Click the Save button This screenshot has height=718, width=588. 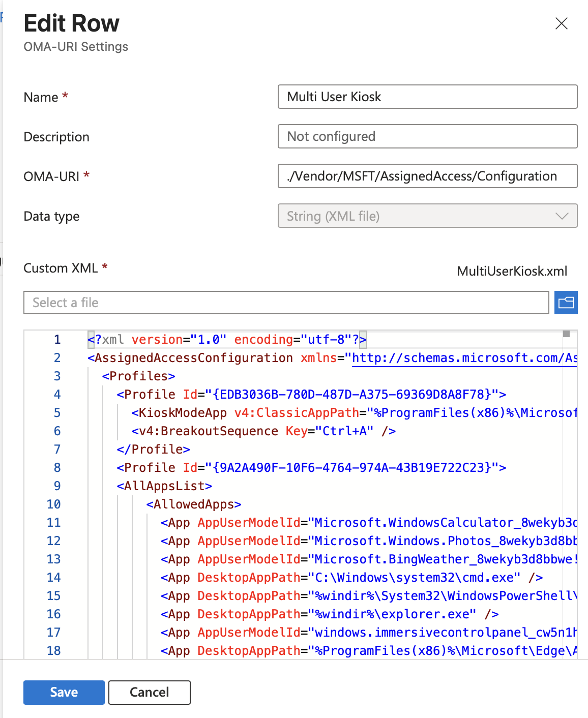64,692
